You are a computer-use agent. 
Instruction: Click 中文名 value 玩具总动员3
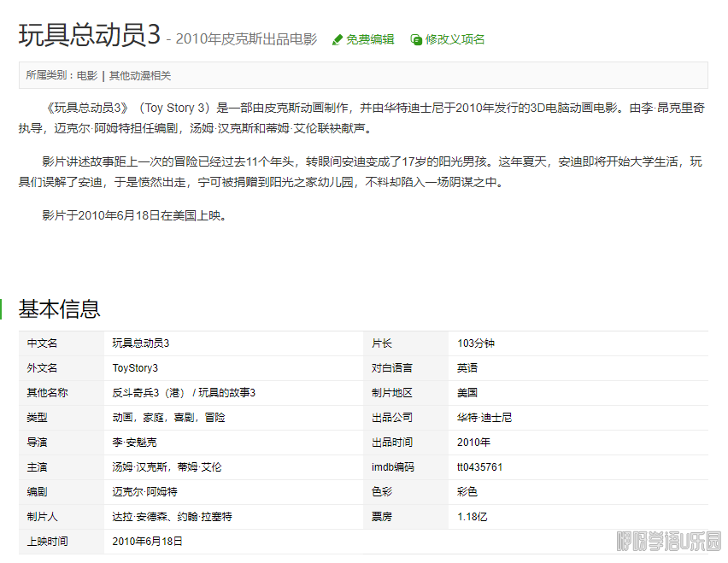click(141, 343)
